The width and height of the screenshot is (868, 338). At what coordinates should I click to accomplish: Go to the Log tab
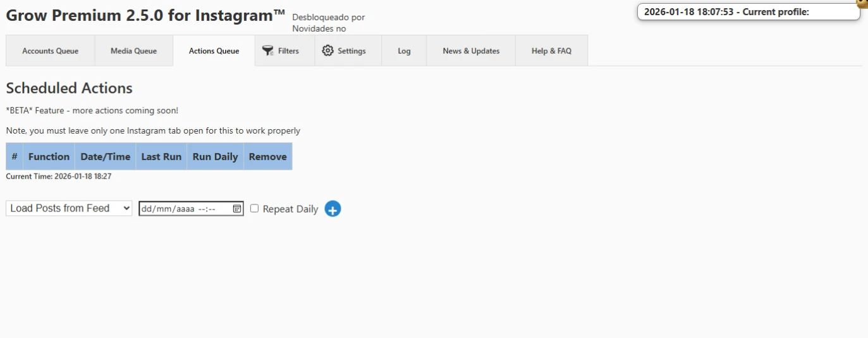pos(404,51)
